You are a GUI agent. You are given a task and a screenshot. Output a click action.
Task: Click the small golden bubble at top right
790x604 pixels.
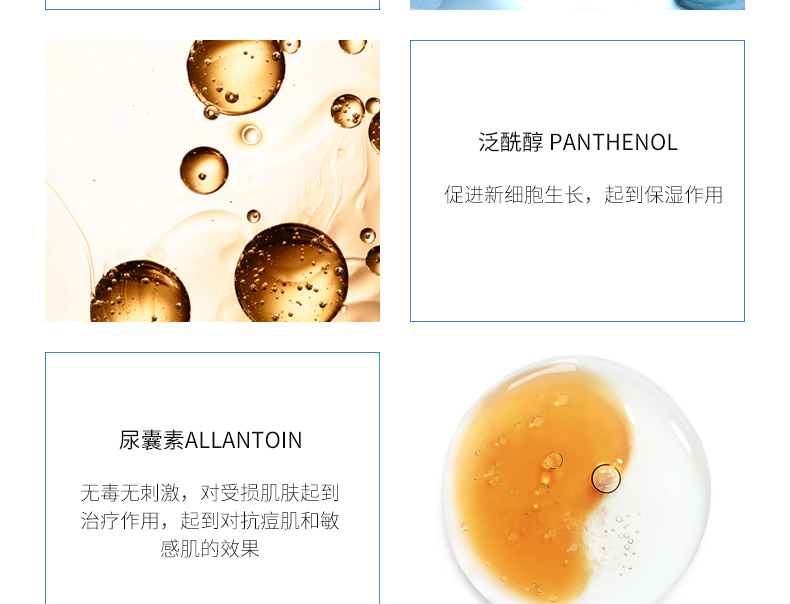[348, 111]
